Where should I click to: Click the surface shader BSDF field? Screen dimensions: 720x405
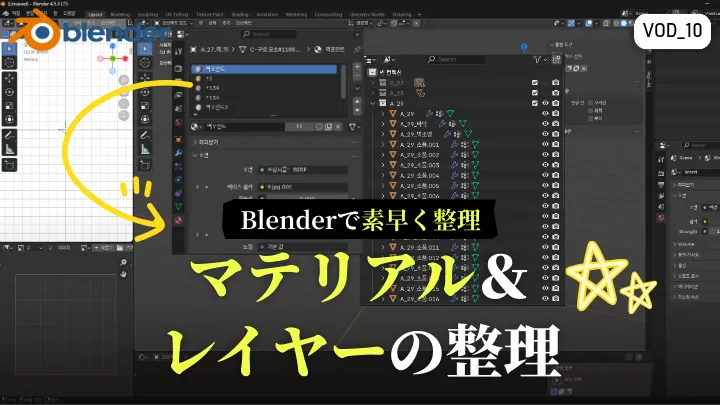pyautogui.click(x=303, y=169)
